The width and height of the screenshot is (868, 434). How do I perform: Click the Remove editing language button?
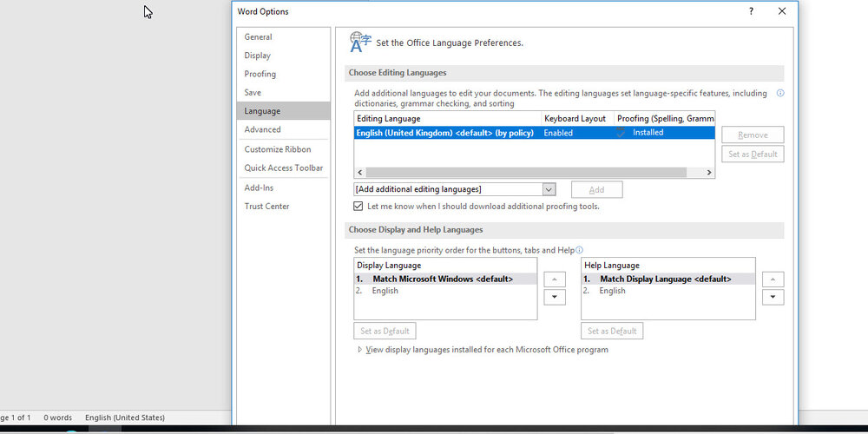(753, 135)
